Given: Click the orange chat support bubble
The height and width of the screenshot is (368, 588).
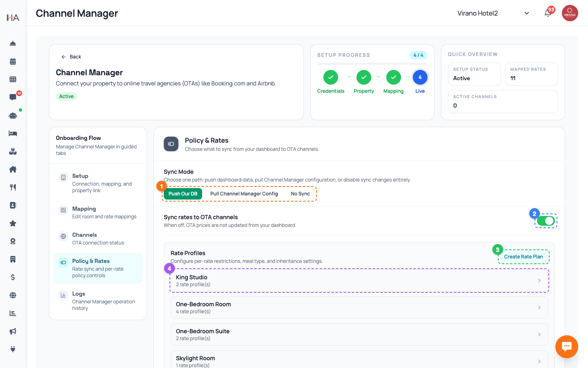Looking at the screenshot, I should point(566,347).
